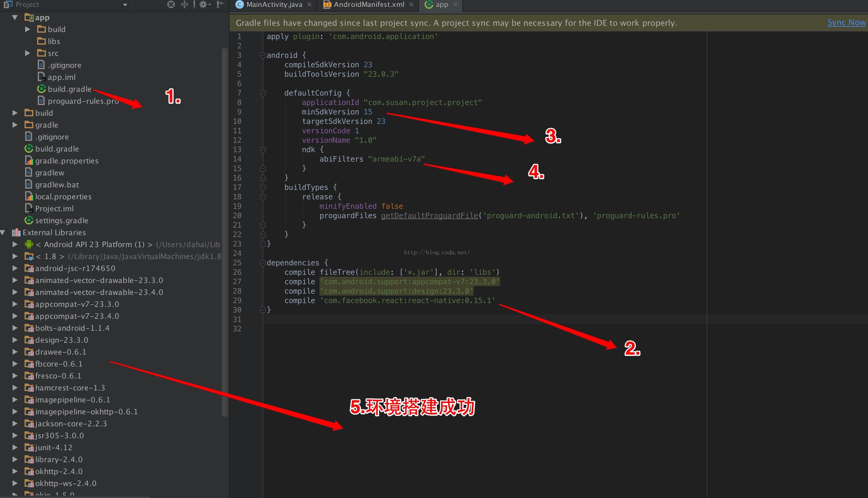The width and height of the screenshot is (868, 498).
Task: Click the fbcore-0.6.1 library icon
Action: pyautogui.click(x=29, y=364)
